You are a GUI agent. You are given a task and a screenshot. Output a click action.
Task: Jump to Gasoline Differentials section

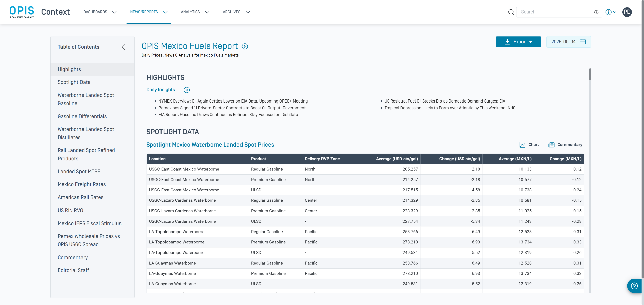point(82,116)
